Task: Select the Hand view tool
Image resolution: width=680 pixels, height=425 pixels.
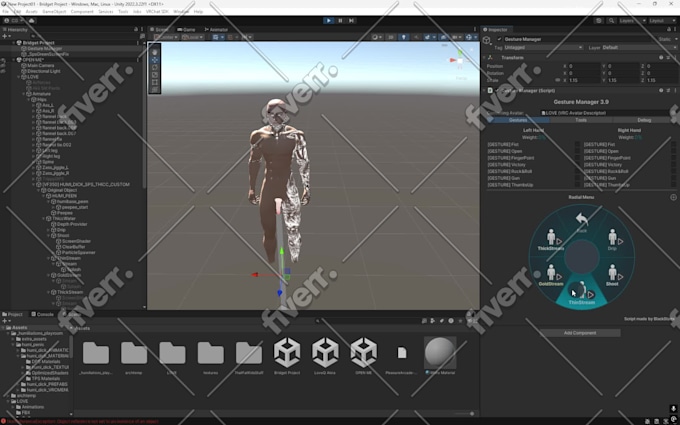Action: tap(155, 52)
